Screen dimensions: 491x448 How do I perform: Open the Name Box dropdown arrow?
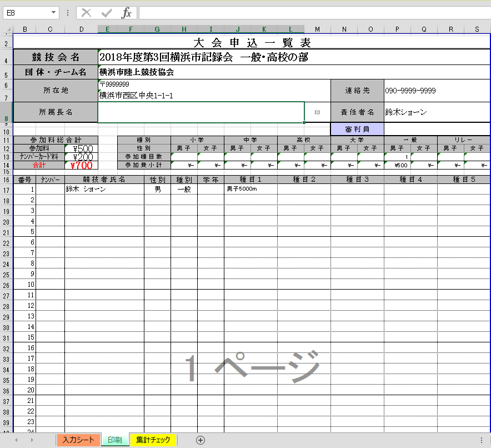pos(54,12)
